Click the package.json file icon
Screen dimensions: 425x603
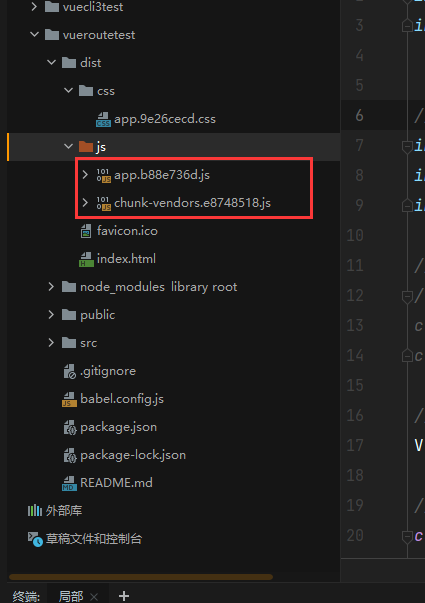coord(70,427)
